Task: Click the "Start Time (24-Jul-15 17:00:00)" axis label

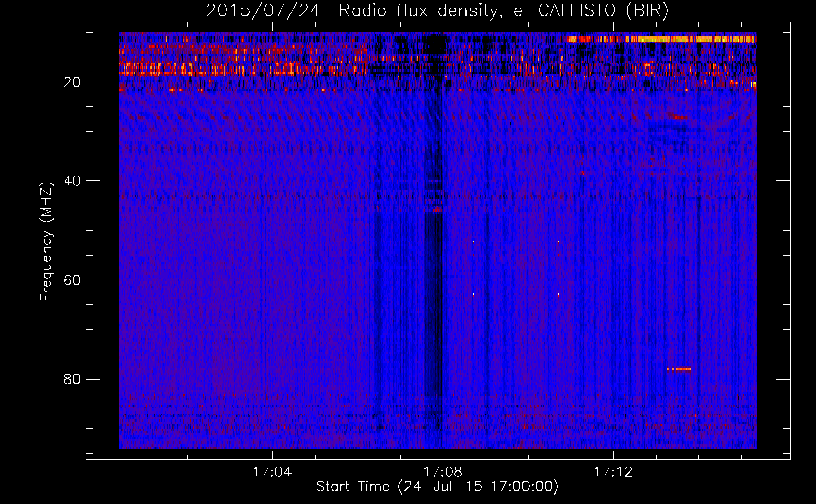Action: coord(437,487)
